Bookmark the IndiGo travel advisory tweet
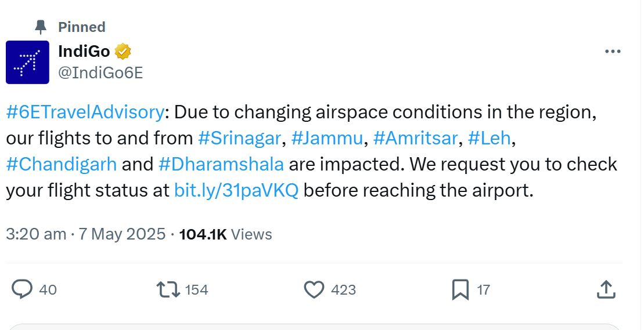Screen dimensions: 644x330 tap(460, 289)
